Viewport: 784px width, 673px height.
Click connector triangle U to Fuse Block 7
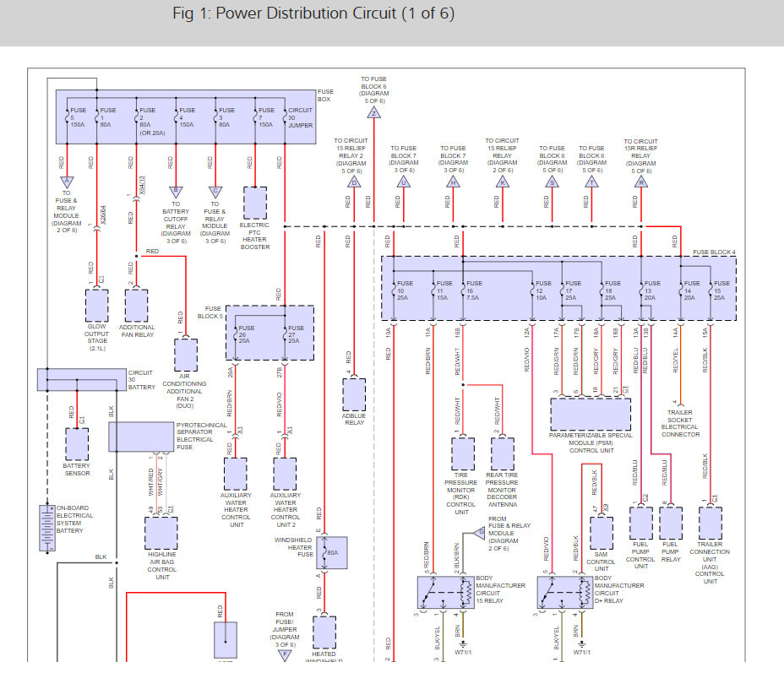tap(404, 182)
